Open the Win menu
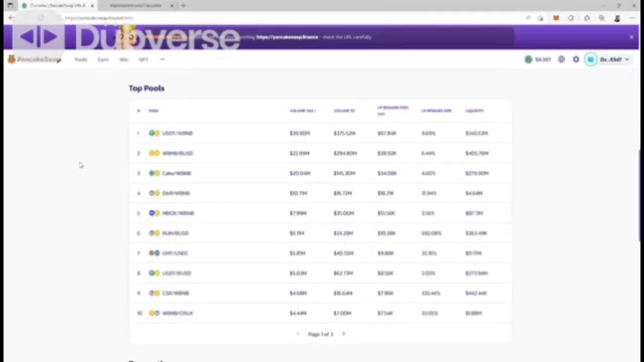Viewport: 644px width, 362px height. tap(124, 59)
